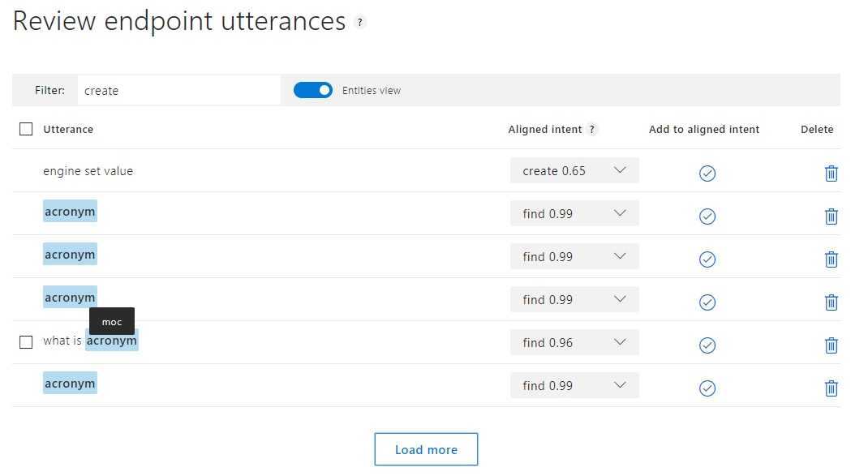
Task: Click the acronym entity in 'what is' utterance
Action: point(112,341)
